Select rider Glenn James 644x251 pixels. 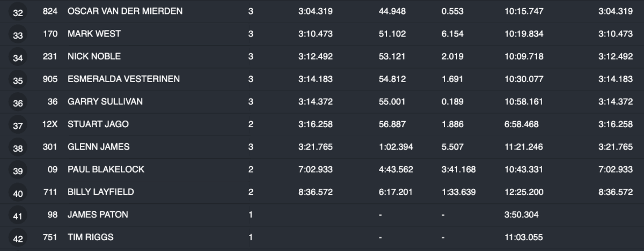[98, 146]
